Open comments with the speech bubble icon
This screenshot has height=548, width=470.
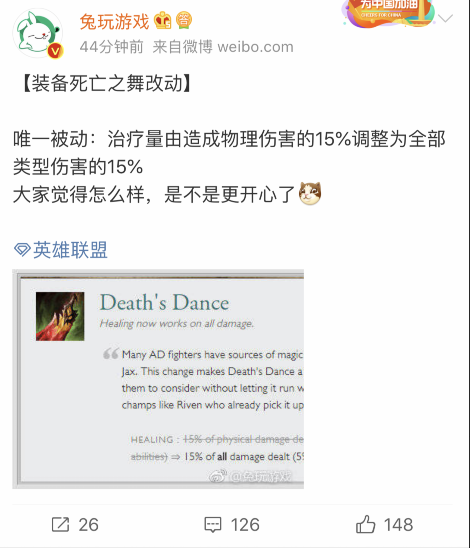pos(212,524)
